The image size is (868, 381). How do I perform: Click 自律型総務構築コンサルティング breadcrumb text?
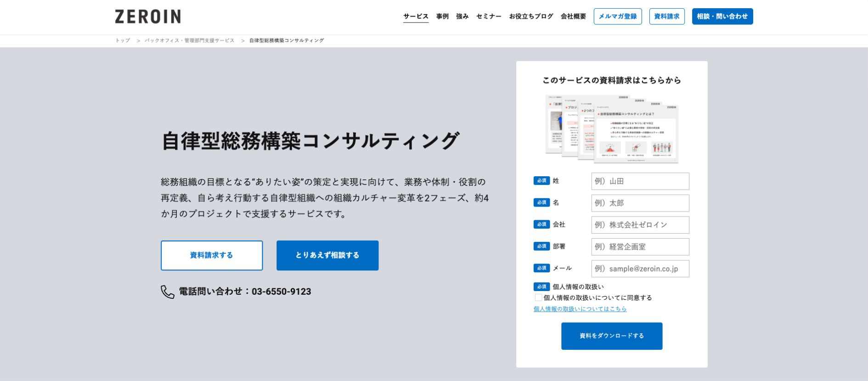(x=287, y=40)
